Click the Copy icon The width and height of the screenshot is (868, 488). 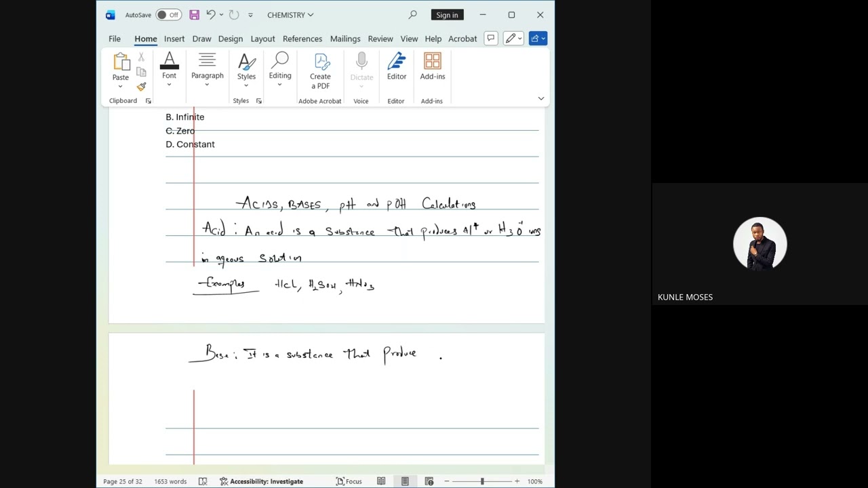(141, 72)
